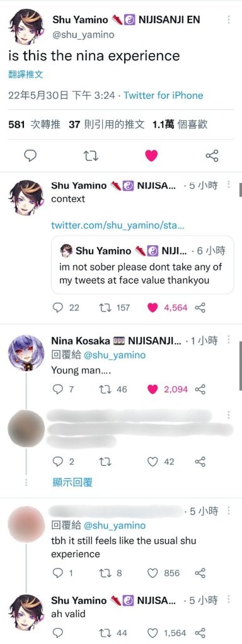242x644 pixels.
Task: Open quoted "im not sober" tweet card
Action: [142, 265]
